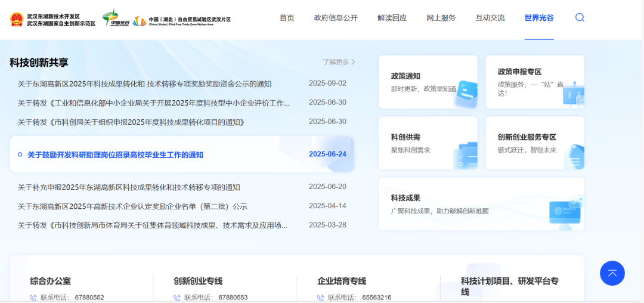
Task: Select the 世界光谷 navigation tab
Action: tap(538, 18)
